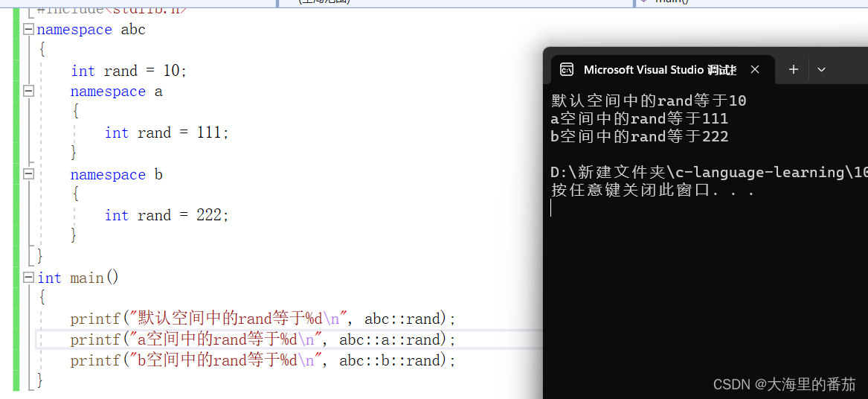Collapse the namespace abc block
The height and width of the screenshot is (399, 868).
[29, 29]
